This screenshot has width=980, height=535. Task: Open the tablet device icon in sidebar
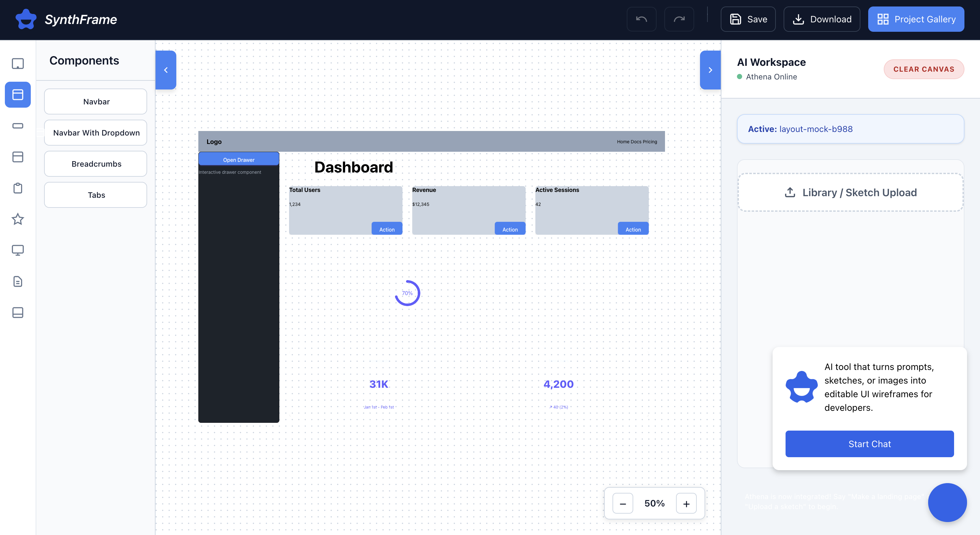point(17,64)
